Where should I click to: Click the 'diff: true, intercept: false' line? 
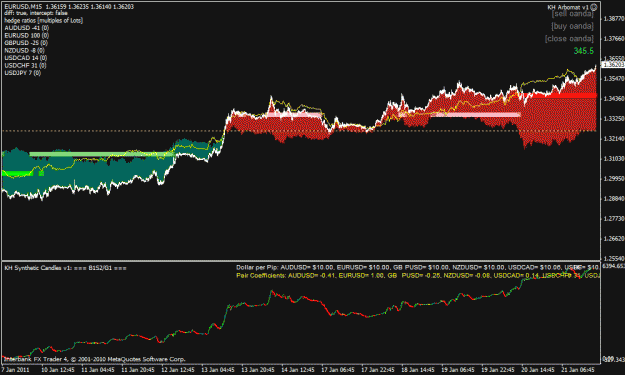pyautogui.click(x=36, y=13)
